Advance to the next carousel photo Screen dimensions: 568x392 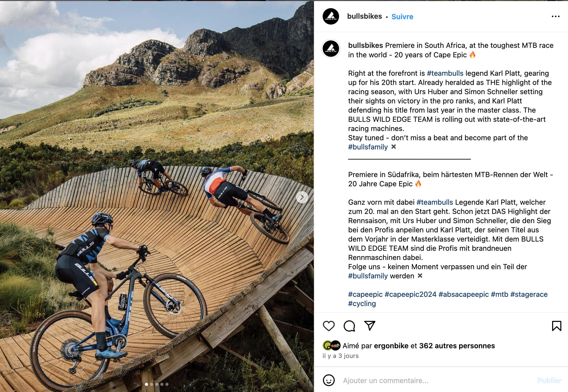tap(302, 197)
